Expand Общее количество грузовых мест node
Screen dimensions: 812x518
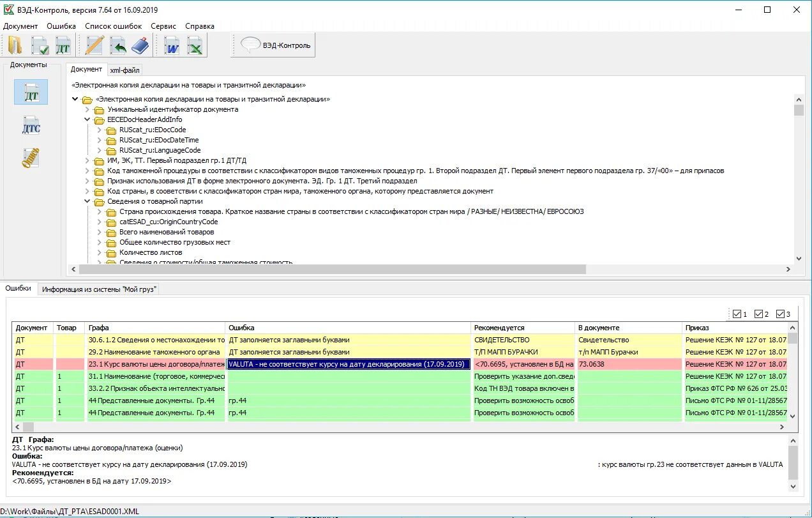pos(100,242)
